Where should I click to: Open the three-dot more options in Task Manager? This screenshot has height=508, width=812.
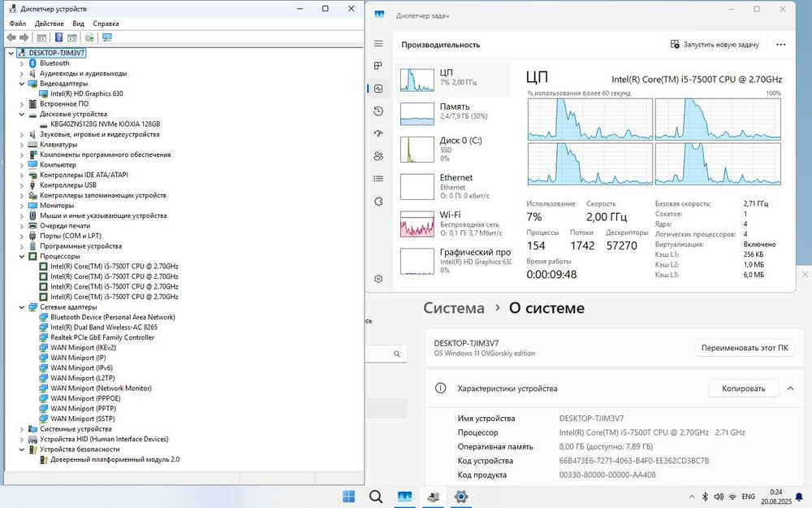(781, 45)
